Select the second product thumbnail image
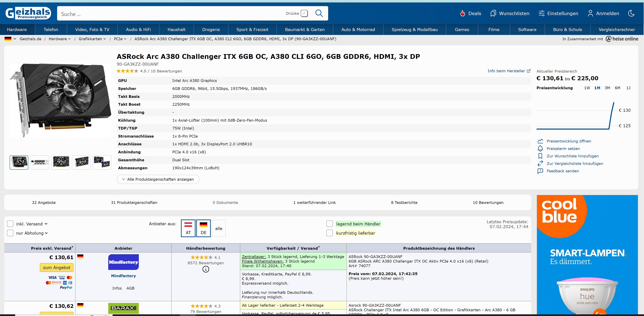The width and height of the screenshot is (644, 316). click(x=40, y=162)
